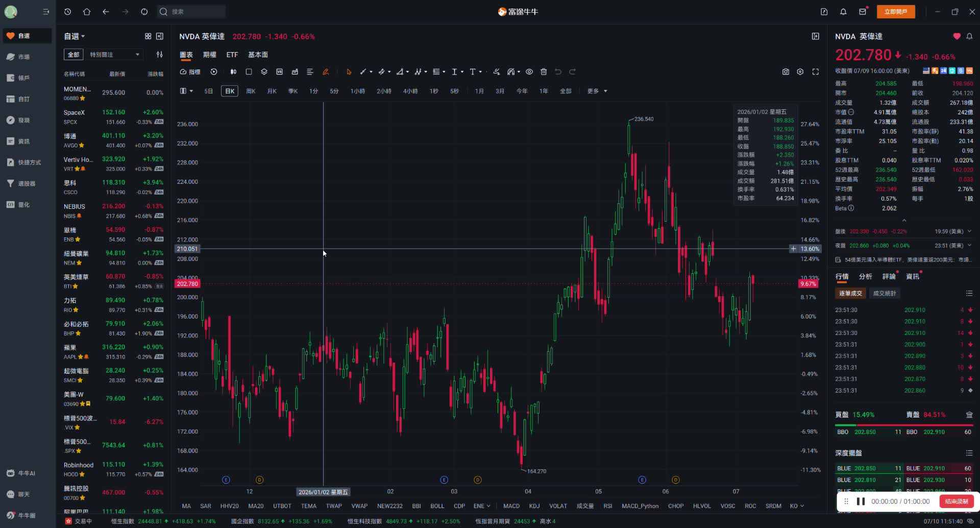Open the news headline about 半導體ETF
Screen dimensions: 980x528
tap(903, 260)
